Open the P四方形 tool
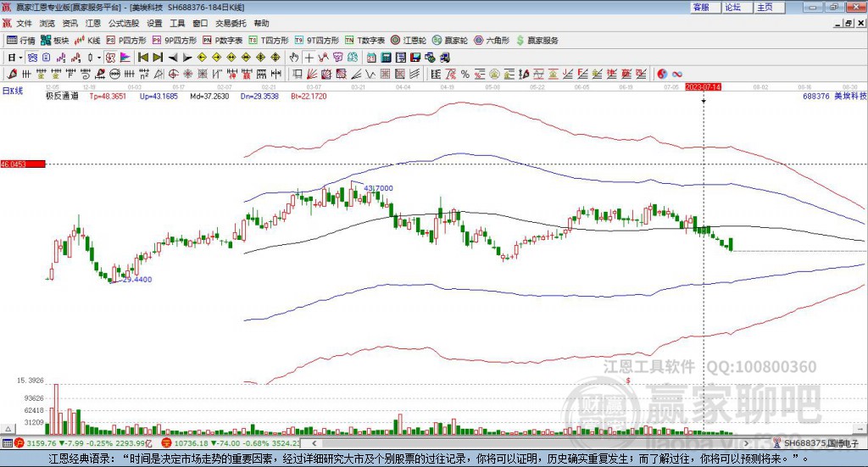Image resolution: width=868 pixels, height=467 pixels. 126,41
